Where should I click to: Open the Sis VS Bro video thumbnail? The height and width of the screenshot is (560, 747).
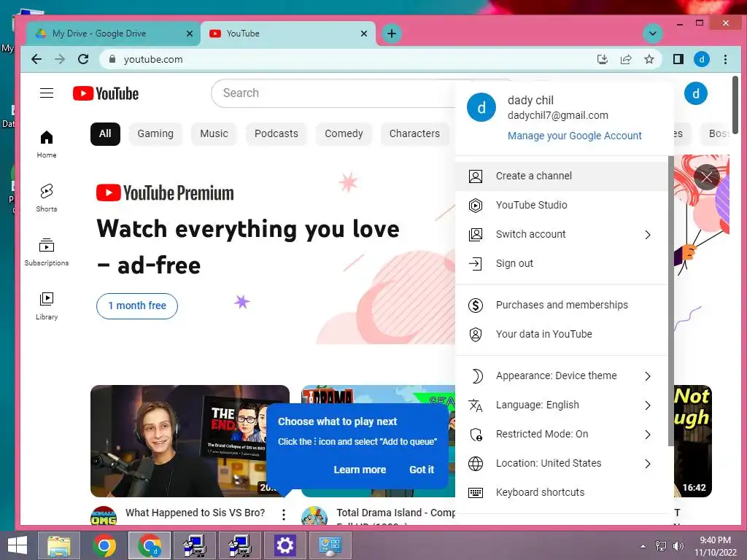[x=190, y=441]
